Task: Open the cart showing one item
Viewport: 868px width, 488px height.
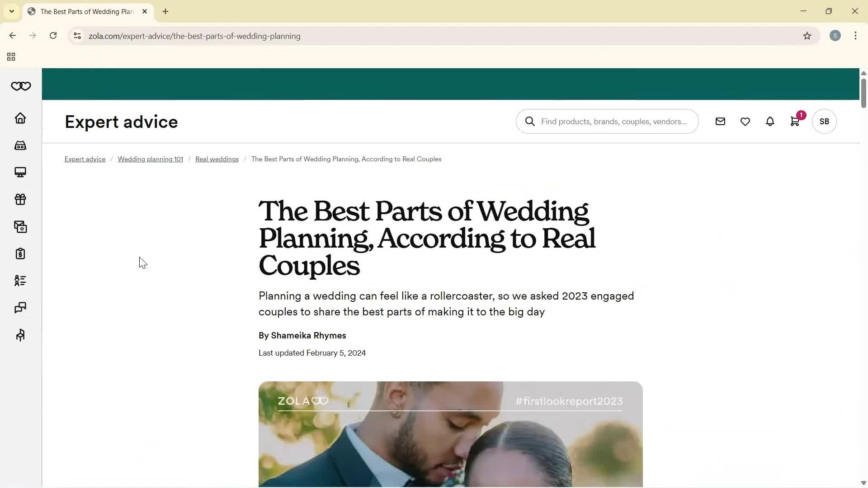Action: click(x=795, y=121)
